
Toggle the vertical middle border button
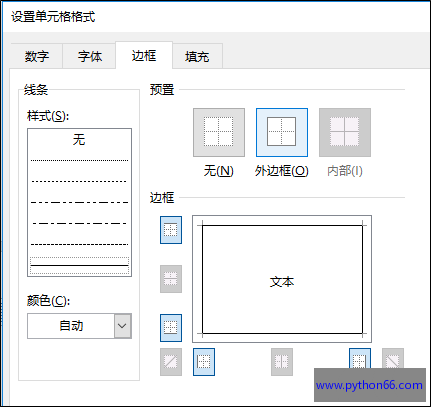[282, 362]
